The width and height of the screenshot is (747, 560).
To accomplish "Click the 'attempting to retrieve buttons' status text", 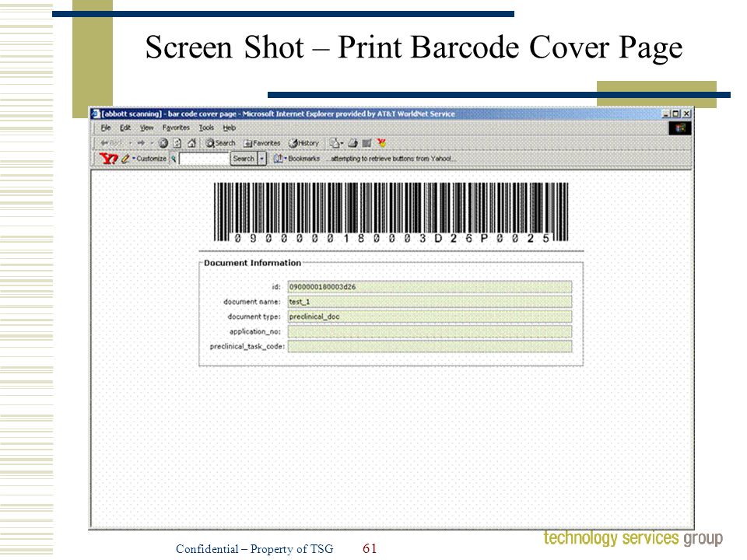I will point(391,158).
